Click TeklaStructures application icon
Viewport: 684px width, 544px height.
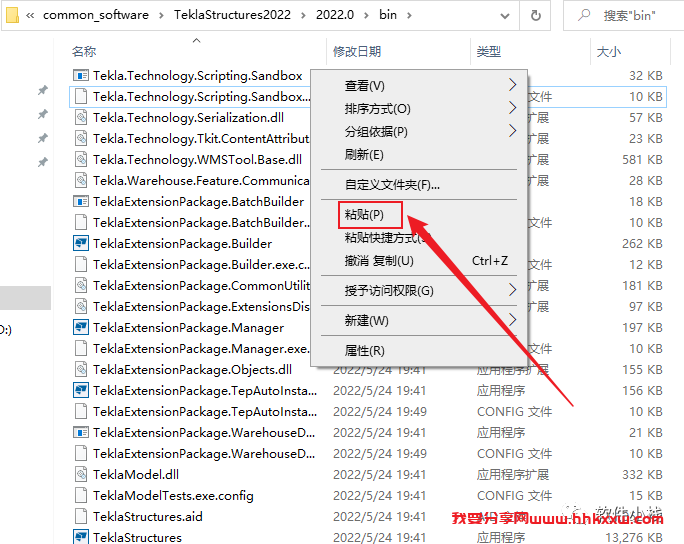tap(81, 537)
